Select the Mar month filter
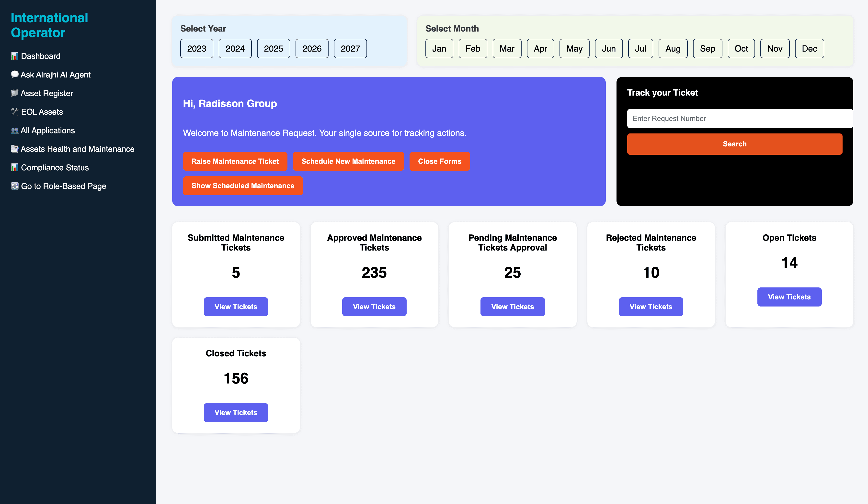 pyautogui.click(x=507, y=48)
